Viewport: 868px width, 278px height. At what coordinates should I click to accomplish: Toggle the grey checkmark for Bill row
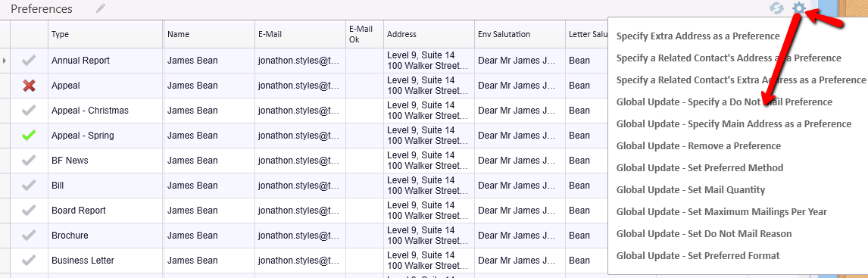pyautogui.click(x=29, y=186)
